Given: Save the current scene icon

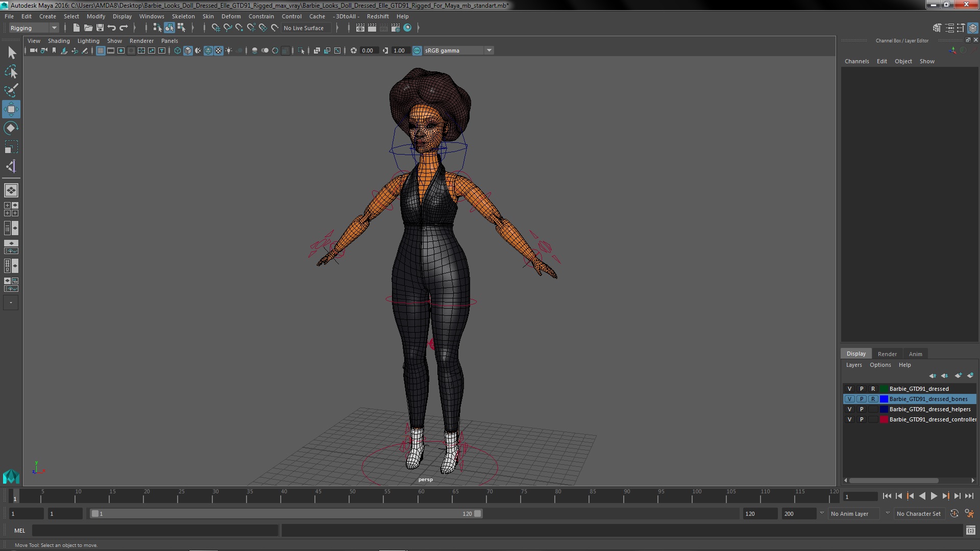Looking at the screenshot, I should coord(100,28).
